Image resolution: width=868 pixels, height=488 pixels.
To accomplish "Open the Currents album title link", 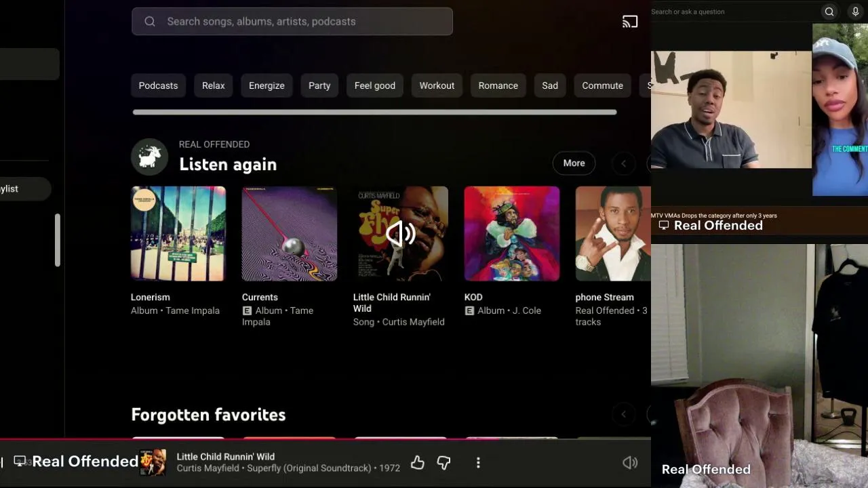I will 260,297.
